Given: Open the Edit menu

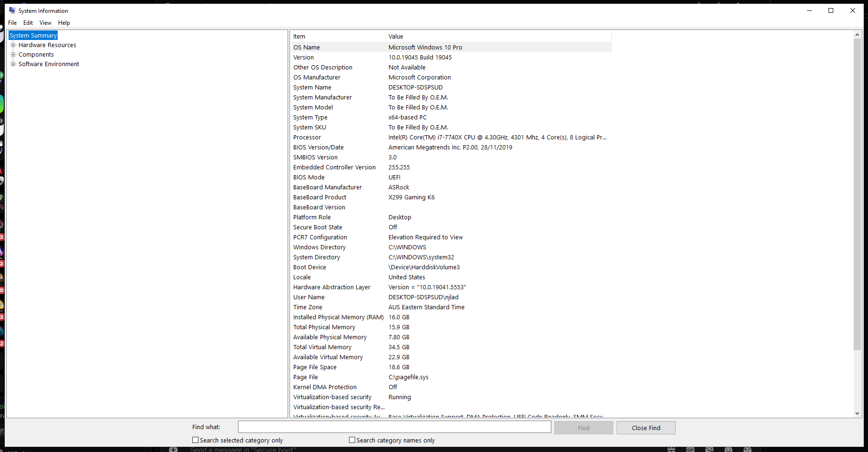Looking at the screenshot, I should [x=28, y=23].
